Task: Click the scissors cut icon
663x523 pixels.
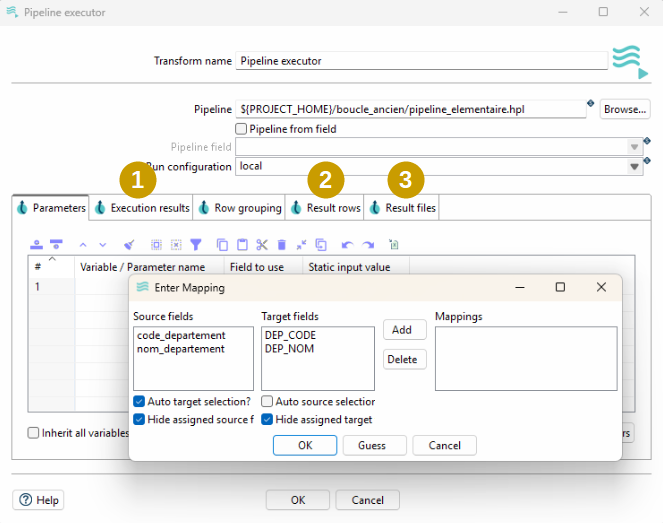Action: (x=262, y=244)
